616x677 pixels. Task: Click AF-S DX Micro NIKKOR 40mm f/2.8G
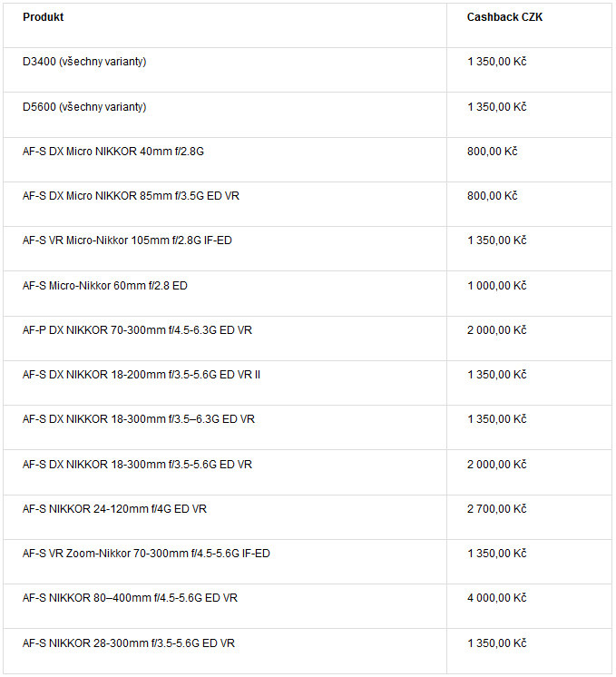[x=113, y=152]
